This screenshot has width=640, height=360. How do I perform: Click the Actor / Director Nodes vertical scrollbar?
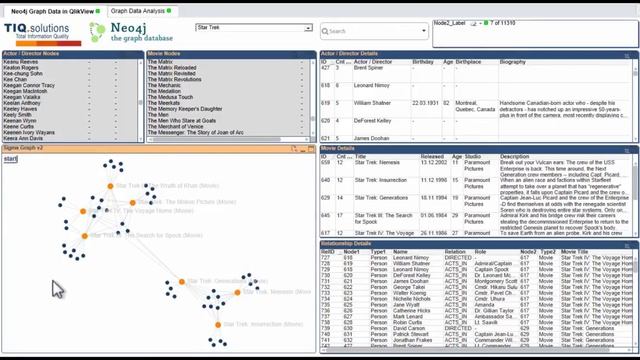click(x=140, y=100)
